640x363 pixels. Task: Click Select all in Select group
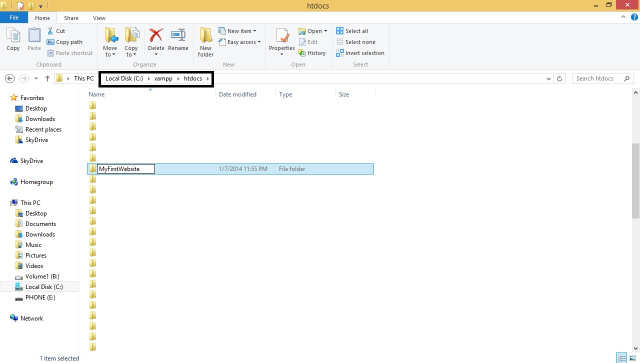pos(352,31)
